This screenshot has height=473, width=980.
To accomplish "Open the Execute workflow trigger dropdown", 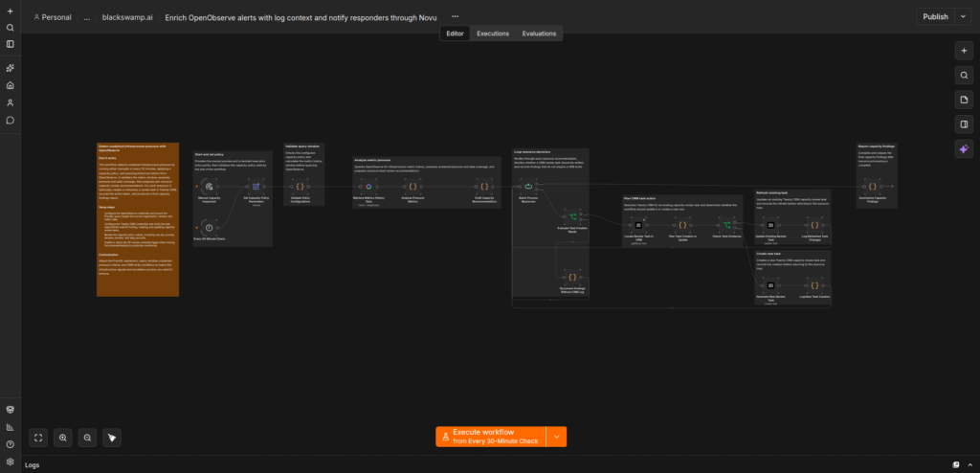I will 556,436.
